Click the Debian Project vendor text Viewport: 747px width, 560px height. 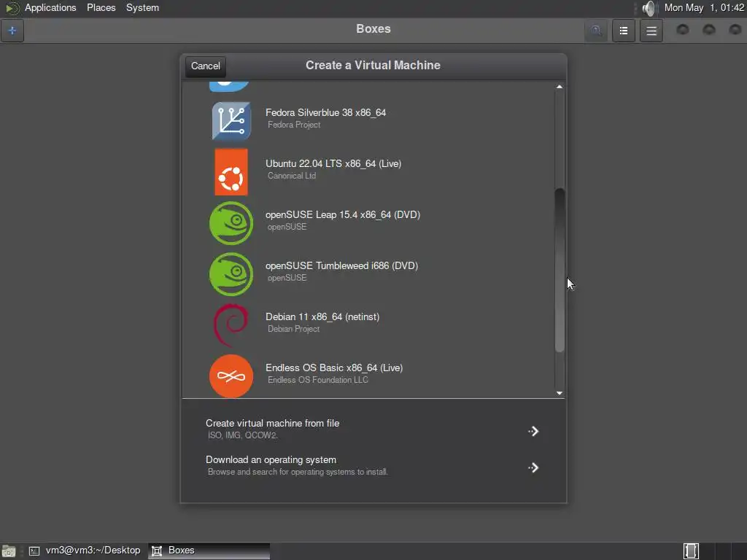pos(293,329)
